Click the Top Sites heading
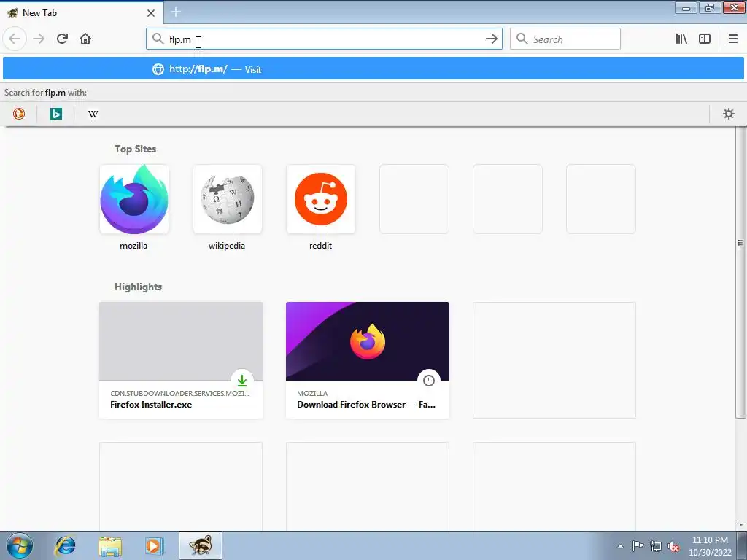The image size is (747, 560). (x=135, y=149)
